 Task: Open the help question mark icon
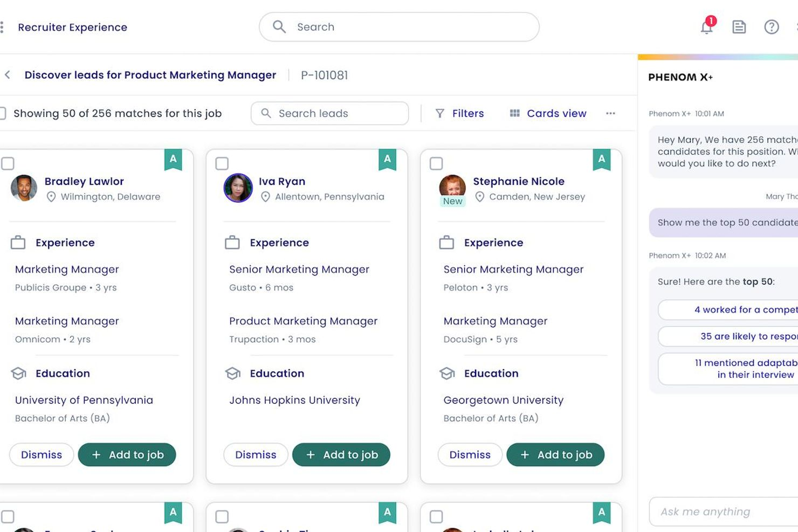click(772, 27)
